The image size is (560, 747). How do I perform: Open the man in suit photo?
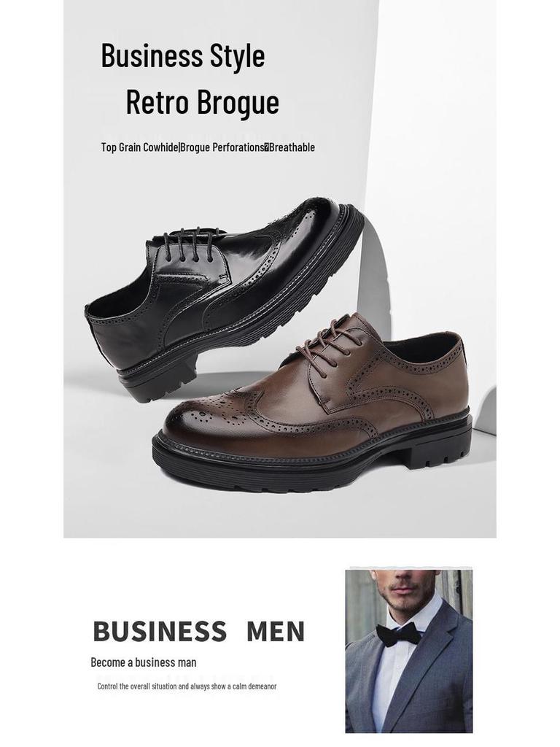pos(409,650)
